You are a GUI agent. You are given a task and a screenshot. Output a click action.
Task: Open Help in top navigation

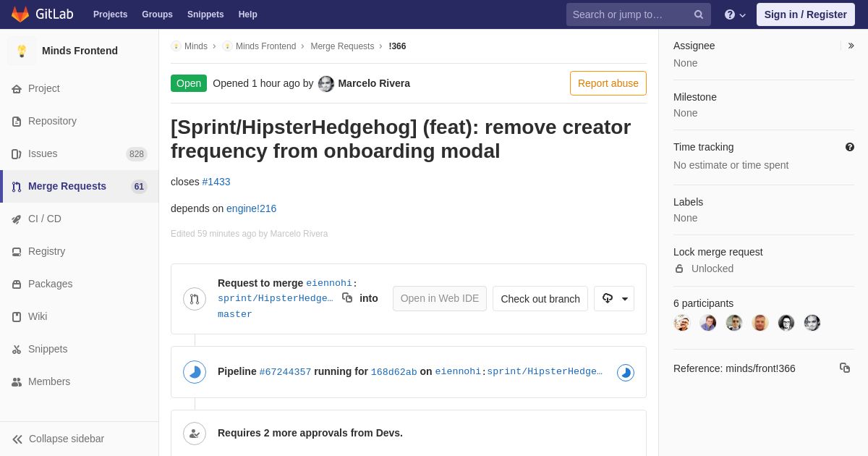(248, 14)
